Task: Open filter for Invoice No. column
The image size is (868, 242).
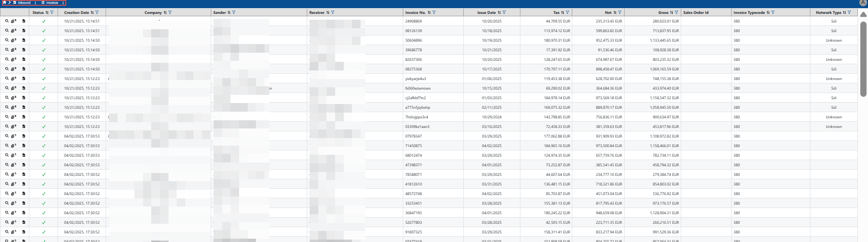Action: pos(434,12)
